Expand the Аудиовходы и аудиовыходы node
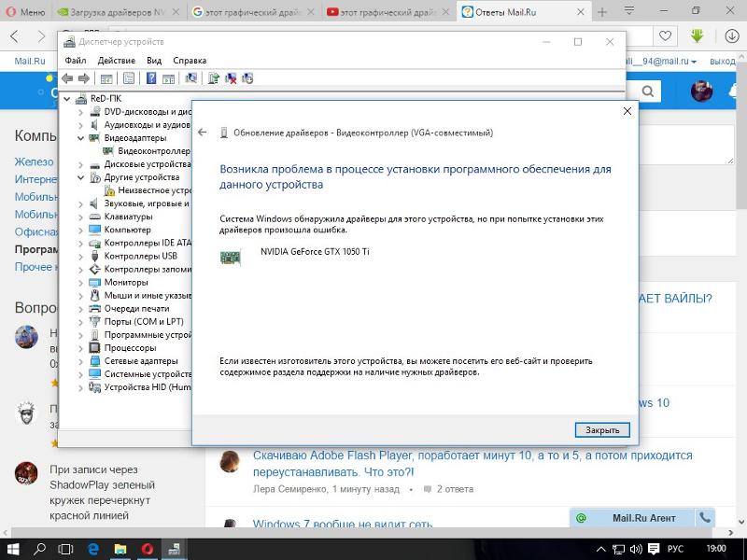This screenshot has height=560, width=747. 80,125
